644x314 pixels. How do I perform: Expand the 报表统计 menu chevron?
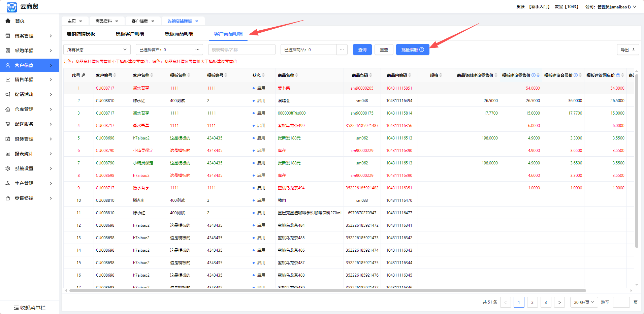[x=51, y=154]
